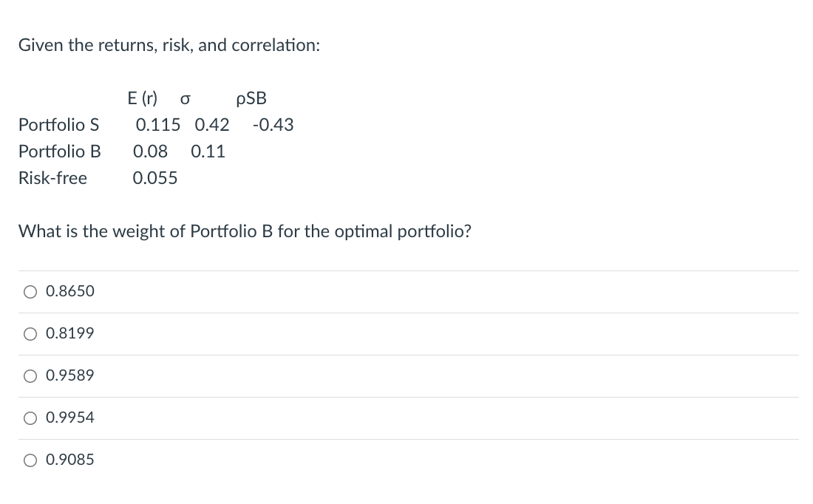Click the -0.43 correlation value
Image resolution: width=813 pixels, height=504 pixels.
pos(273,124)
